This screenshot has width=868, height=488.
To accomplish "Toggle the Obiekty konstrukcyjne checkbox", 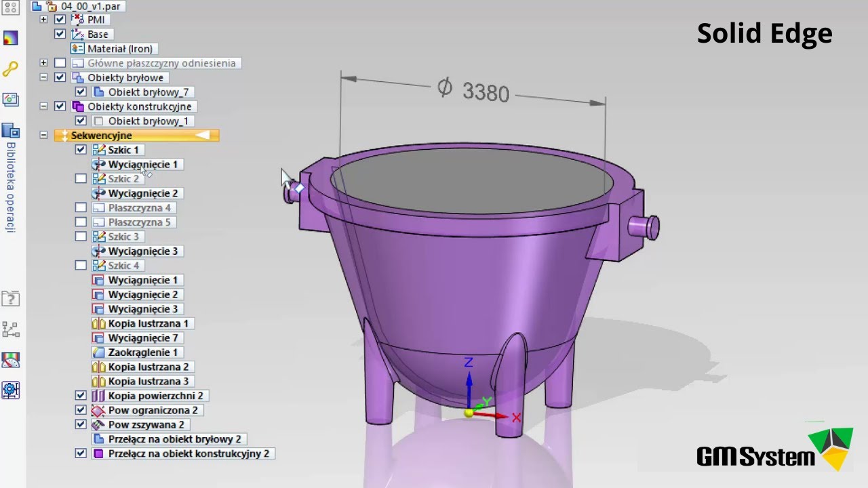I will (60, 106).
